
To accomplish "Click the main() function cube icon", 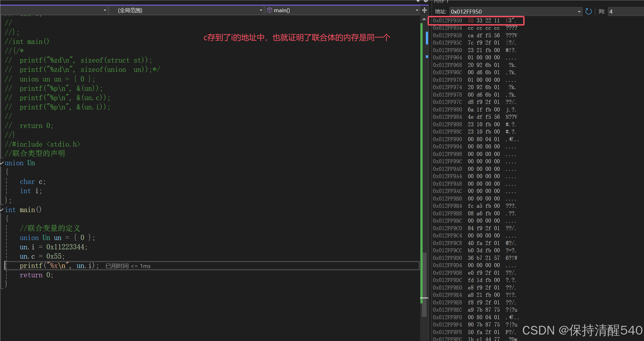I will (270, 10).
